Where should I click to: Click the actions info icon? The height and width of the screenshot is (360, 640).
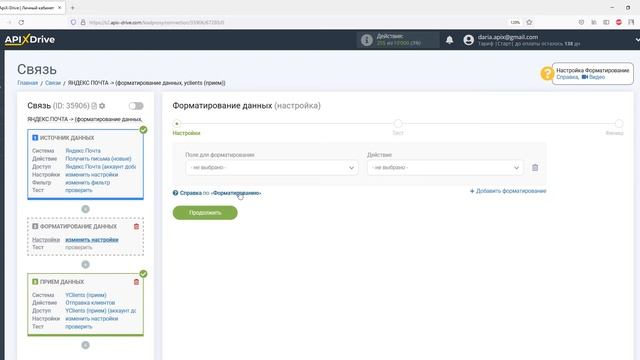click(x=367, y=40)
